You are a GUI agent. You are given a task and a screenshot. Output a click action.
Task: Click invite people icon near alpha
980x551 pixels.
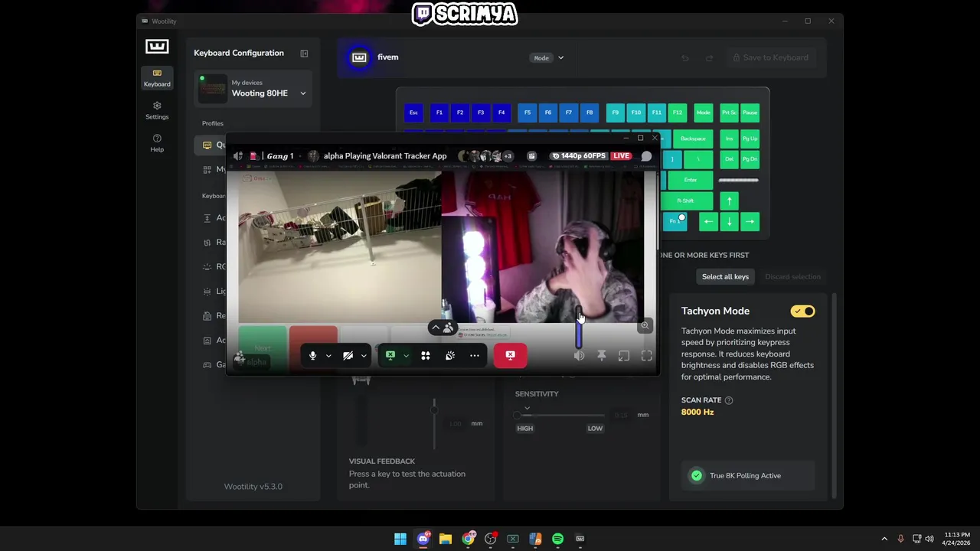tap(240, 357)
